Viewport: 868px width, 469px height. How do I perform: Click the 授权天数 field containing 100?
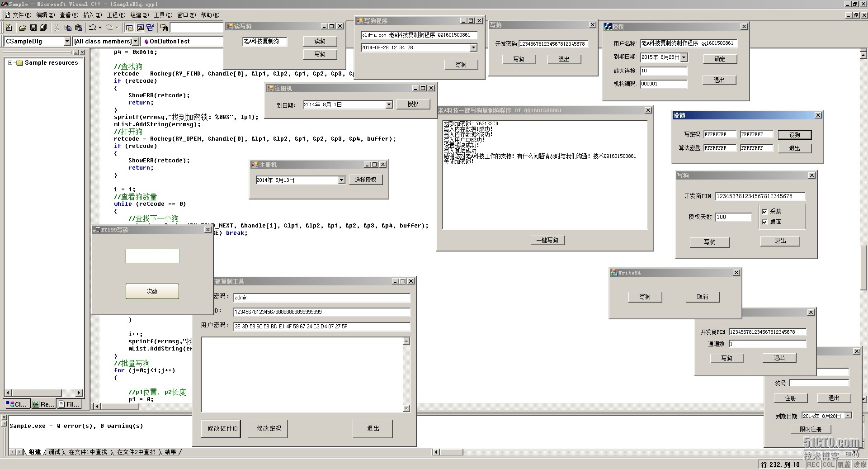734,217
